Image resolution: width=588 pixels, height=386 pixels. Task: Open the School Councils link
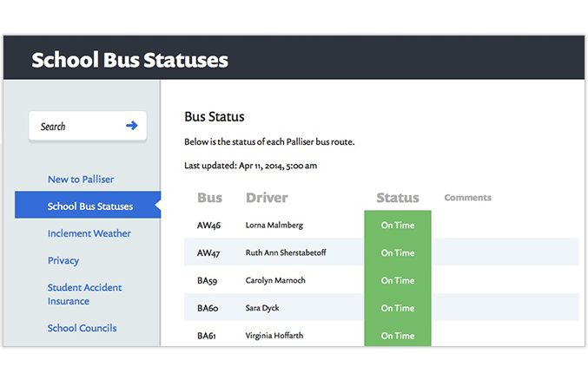(x=82, y=328)
